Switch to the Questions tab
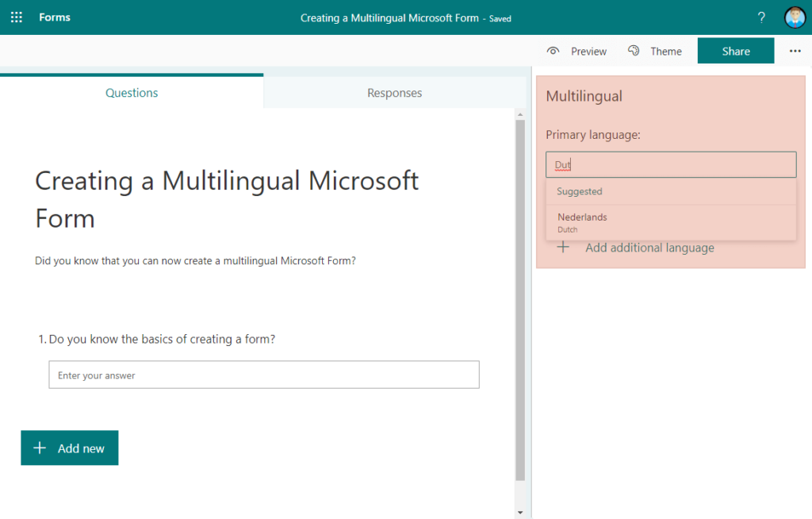The width and height of the screenshot is (812, 519). pyautogui.click(x=132, y=92)
